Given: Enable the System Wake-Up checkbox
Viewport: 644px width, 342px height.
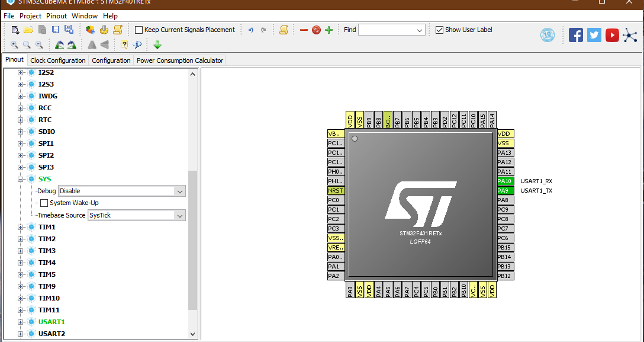Looking at the screenshot, I should 44,203.
